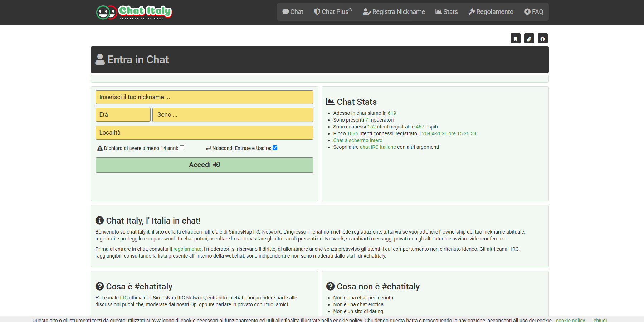
Task: Check 'Dichiaro di avere almeno 14 anni'
Action: point(182,148)
